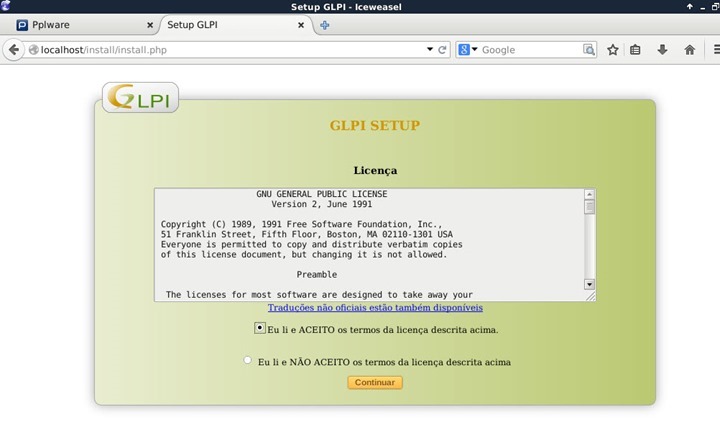Go to the home page icon

[x=689, y=50]
